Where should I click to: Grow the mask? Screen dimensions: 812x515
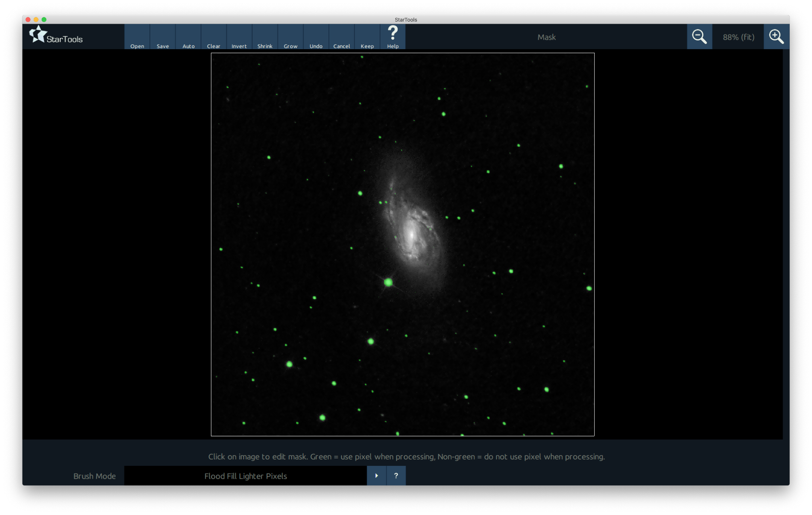tap(291, 37)
